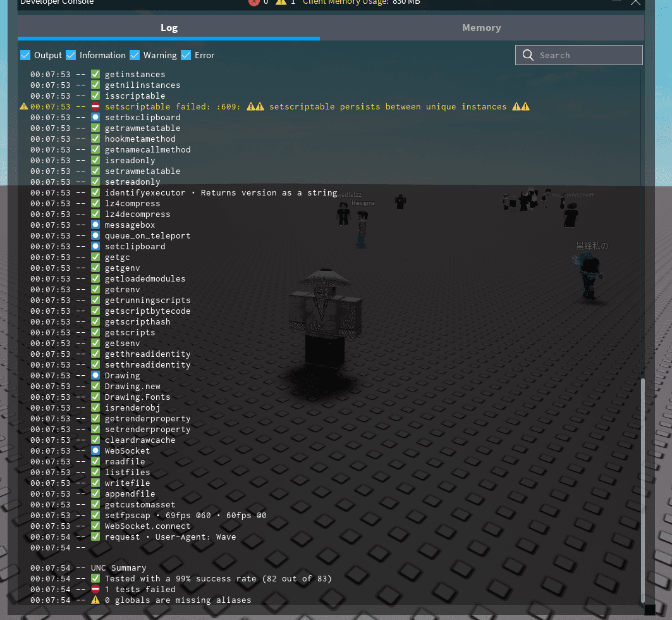Click the blue info icon next to messagebox
672x620 pixels.
click(x=95, y=225)
